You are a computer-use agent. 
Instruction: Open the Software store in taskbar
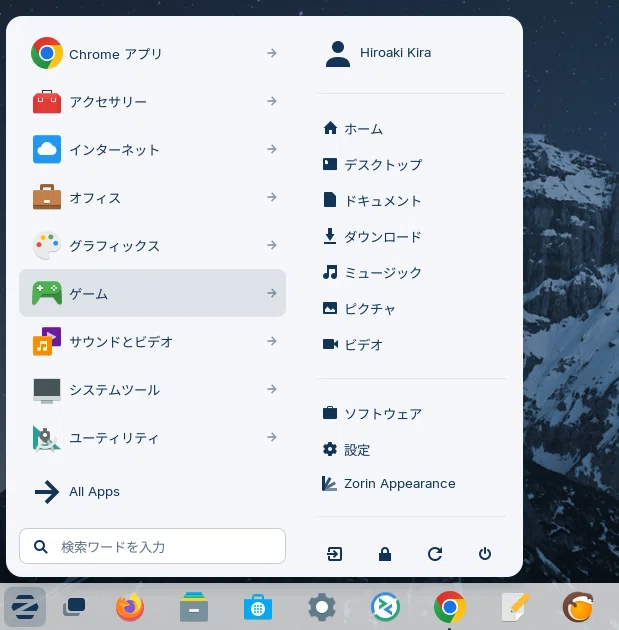(x=258, y=607)
